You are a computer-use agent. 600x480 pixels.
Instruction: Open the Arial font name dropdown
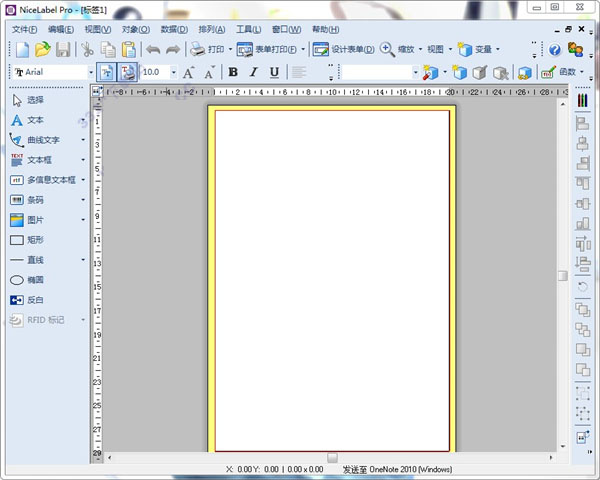pos(88,72)
